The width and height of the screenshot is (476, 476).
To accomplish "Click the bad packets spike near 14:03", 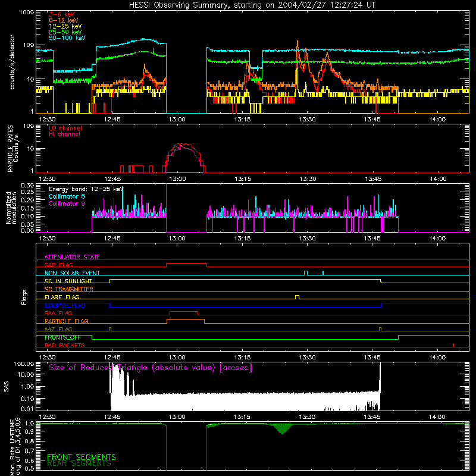I will [x=453, y=345].
